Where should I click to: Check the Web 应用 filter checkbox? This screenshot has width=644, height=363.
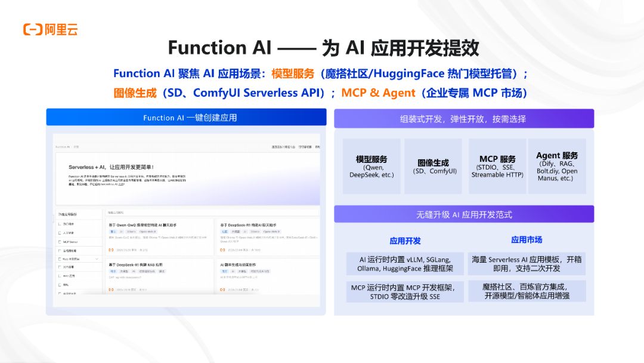click(60, 276)
